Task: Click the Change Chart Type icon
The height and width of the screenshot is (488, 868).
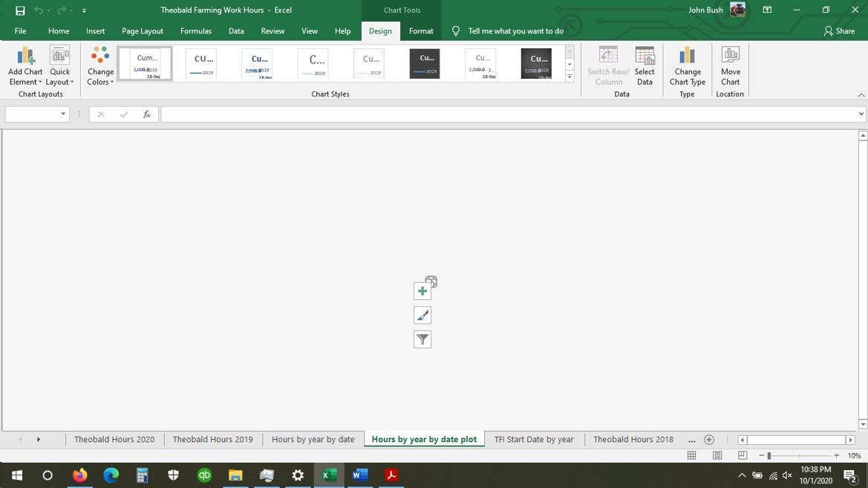Action: coord(687,66)
